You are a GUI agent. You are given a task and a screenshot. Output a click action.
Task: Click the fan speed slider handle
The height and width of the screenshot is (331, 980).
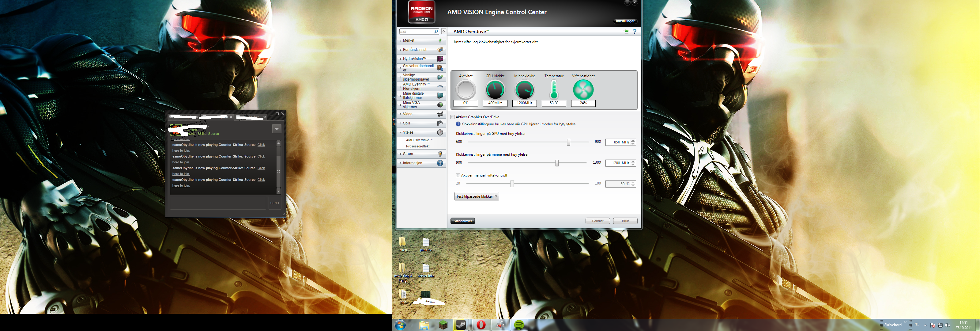click(512, 184)
